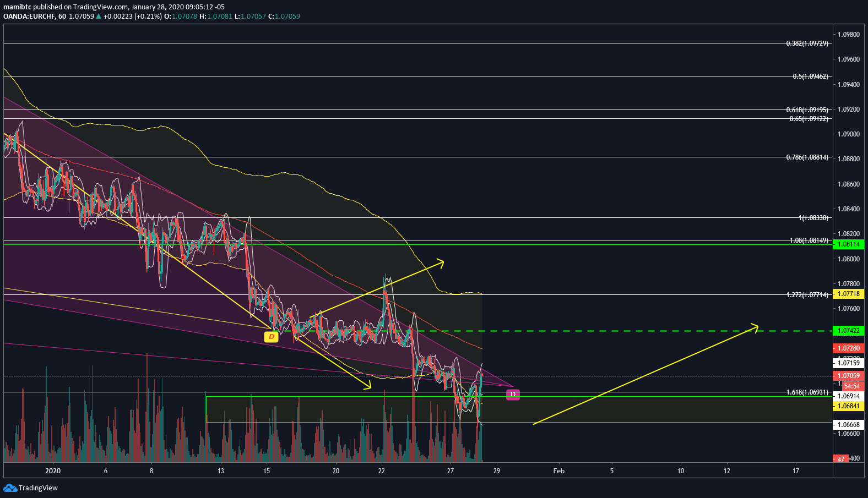Click the 1.09800 price axis tick
Viewport: 868px width, 498px height.
[x=849, y=35]
